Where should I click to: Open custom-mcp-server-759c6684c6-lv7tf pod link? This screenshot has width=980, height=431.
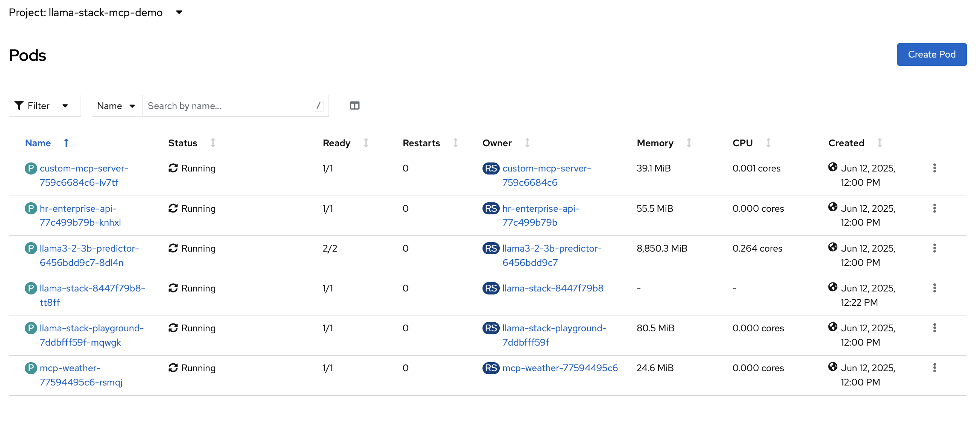(x=84, y=175)
